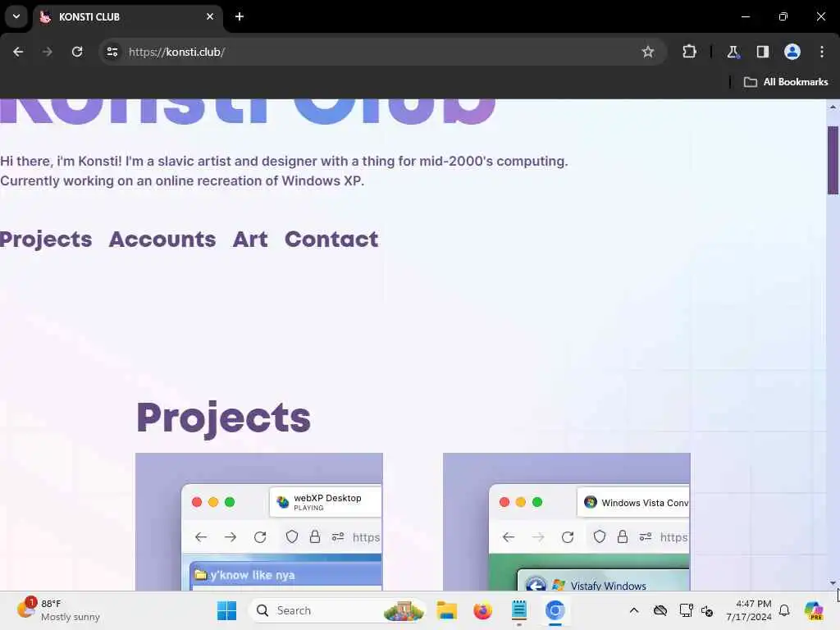
Task: Switch to the Chrome taskbar icon
Action: [x=555, y=610]
